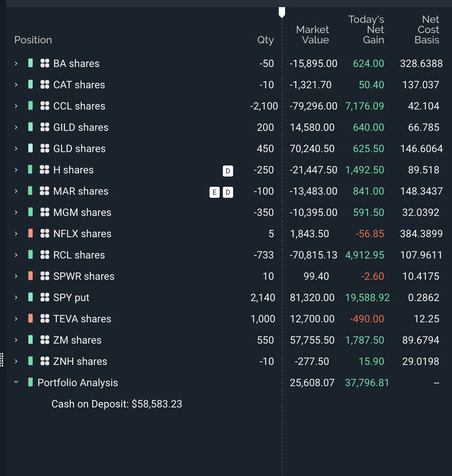Click the grid icon beside CAT shares
The height and width of the screenshot is (476, 452).
45,84
